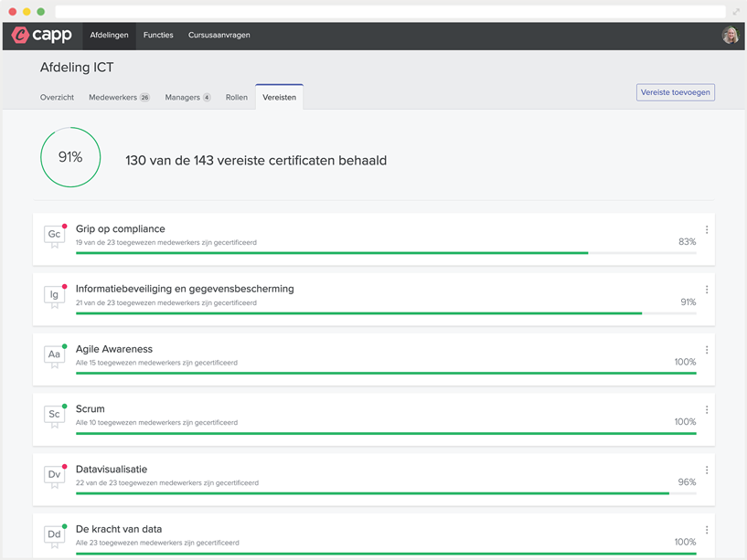Click the Vereiste toevoegen button
Viewport: 747px width, 560px height.
tap(675, 92)
